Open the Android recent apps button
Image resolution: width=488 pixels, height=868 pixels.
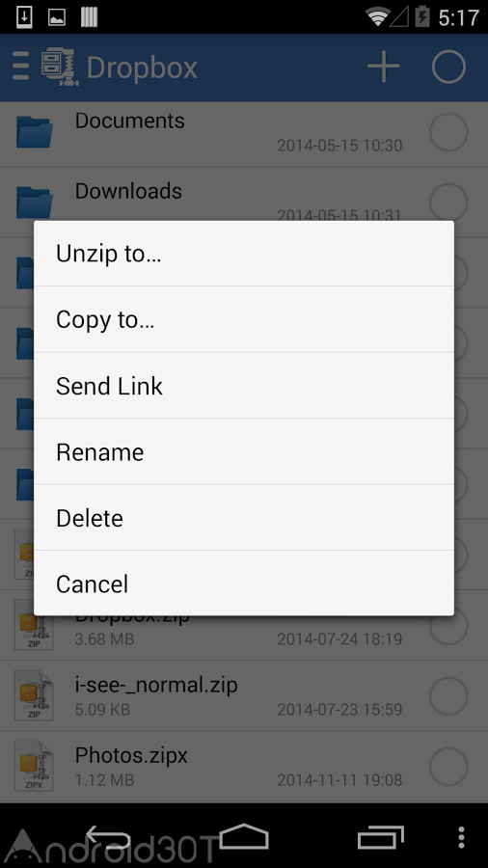(x=381, y=837)
